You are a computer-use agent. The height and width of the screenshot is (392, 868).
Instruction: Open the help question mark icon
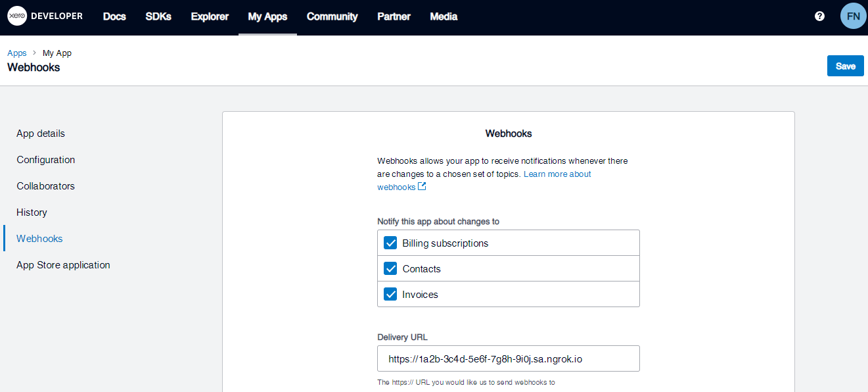[819, 15]
